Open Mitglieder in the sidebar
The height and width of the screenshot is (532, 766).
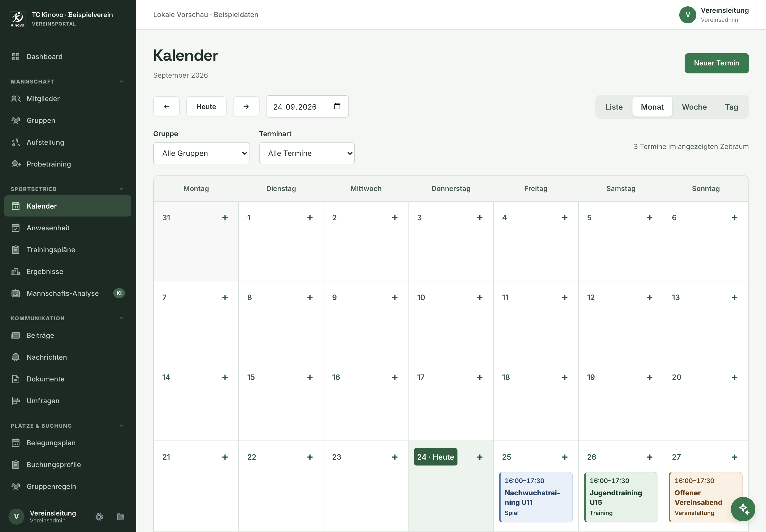pos(68,99)
